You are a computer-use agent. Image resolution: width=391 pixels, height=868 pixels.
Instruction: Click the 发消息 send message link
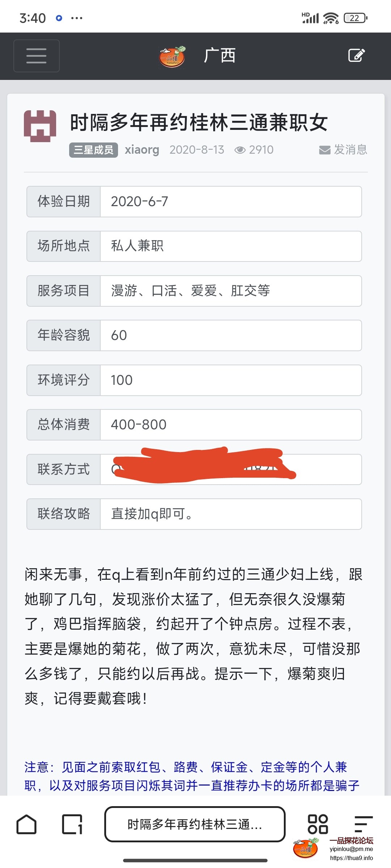pos(350,150)
